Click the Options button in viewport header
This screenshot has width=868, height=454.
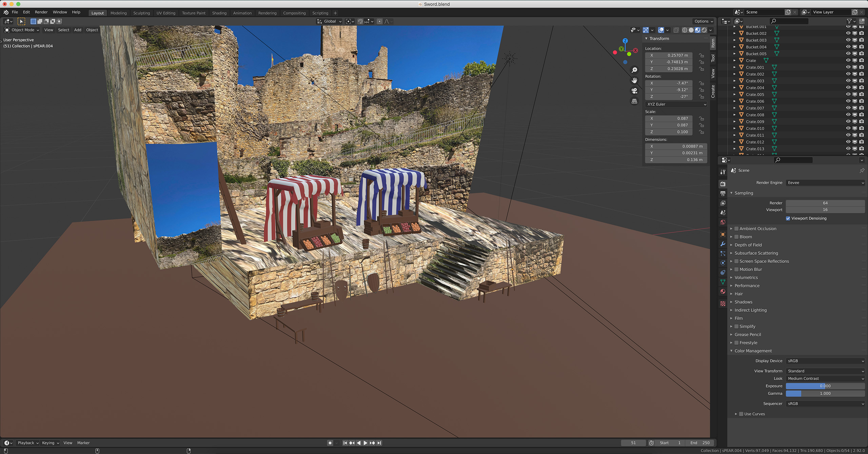[704, 21]
